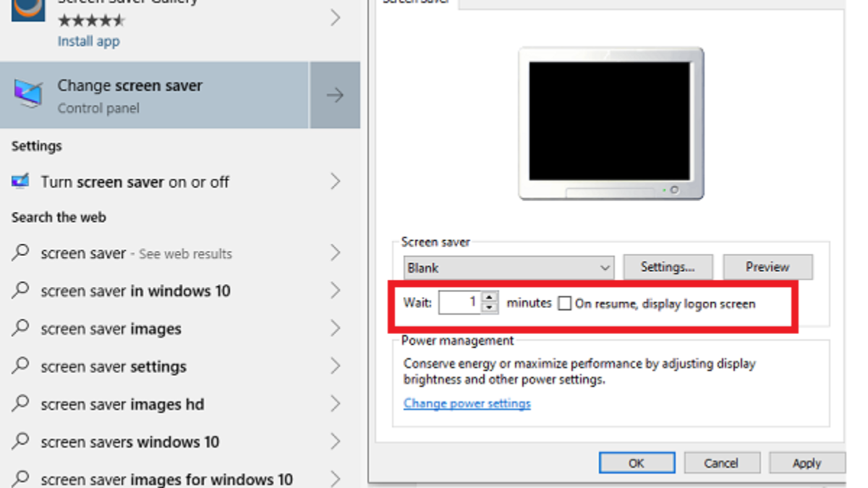The width and height of the screenshot is (868, 488).
Task: Click search icon beside 'screen saver in windows 10'
Action: [21, 290]
